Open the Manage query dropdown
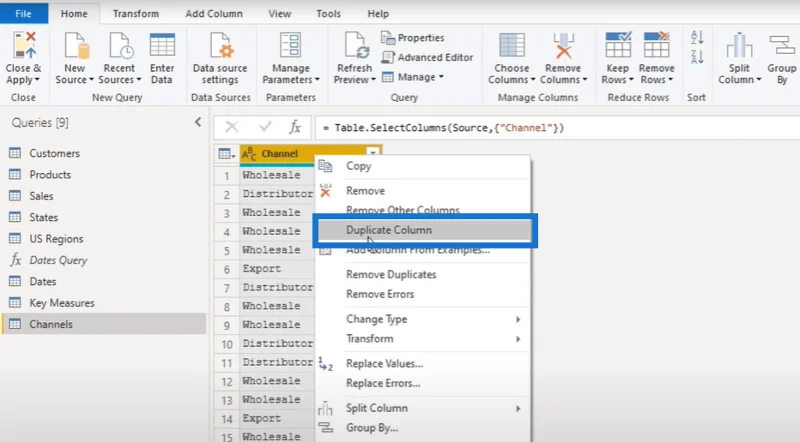800x442 pixels. coord(413,77)
